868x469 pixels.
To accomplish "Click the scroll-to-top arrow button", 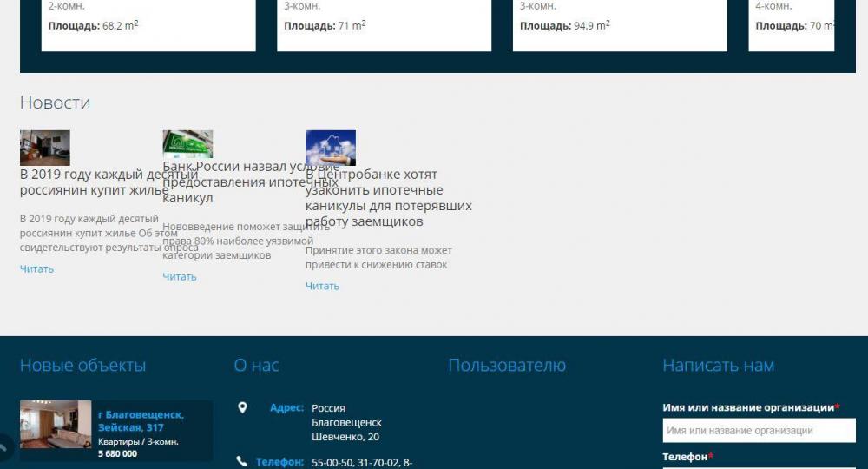I will (x=4, y=448).
